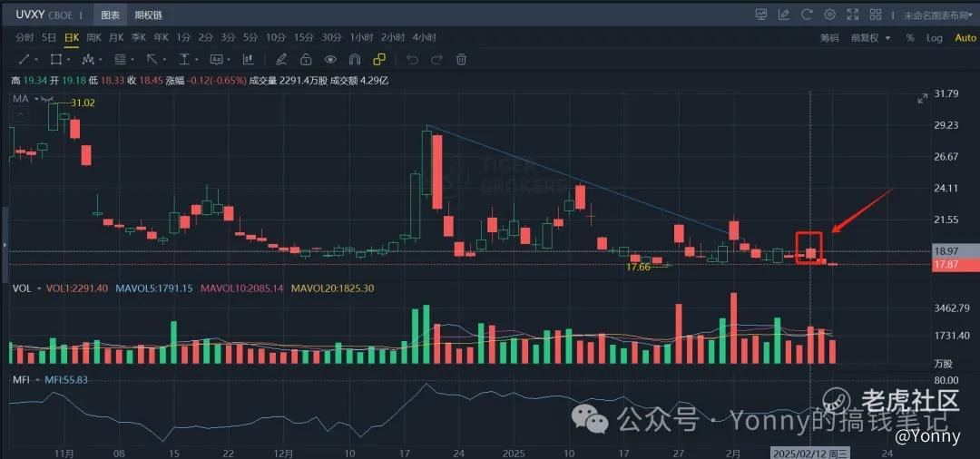Open the MFI indicator dropdown dot
Viewport: 980px width, 459px height.
pyautogui.click(x=37, y=380)
